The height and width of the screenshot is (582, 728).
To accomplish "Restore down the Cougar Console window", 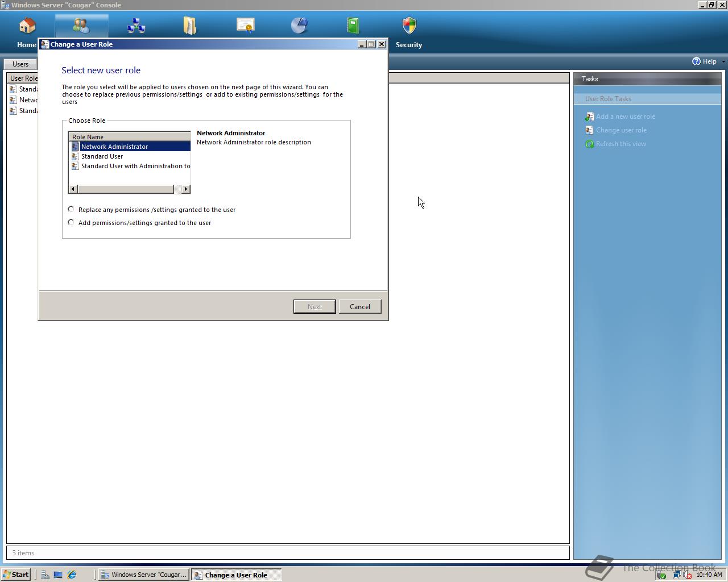I will click(712, 5).
